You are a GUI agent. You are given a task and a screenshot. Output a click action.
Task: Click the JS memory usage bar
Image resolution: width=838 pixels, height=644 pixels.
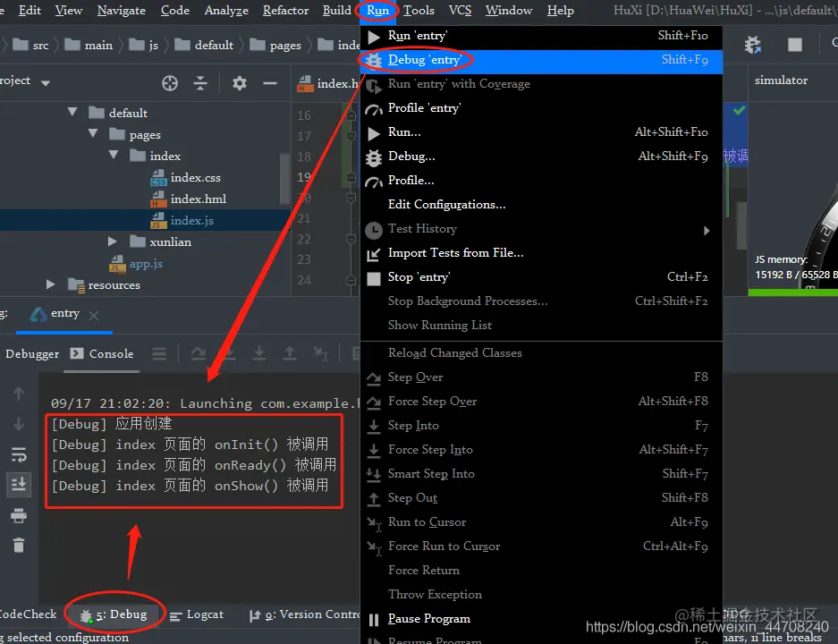pos(793,292)
